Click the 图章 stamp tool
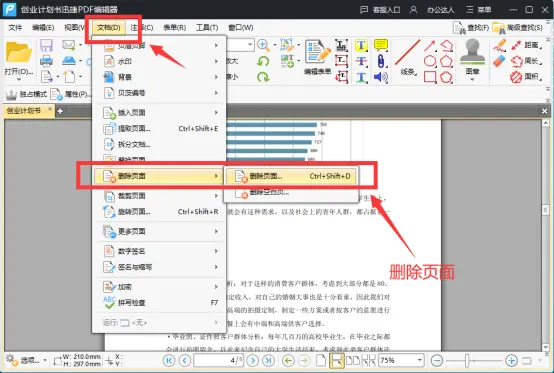554x373 pixels. (x=472, y=59)
